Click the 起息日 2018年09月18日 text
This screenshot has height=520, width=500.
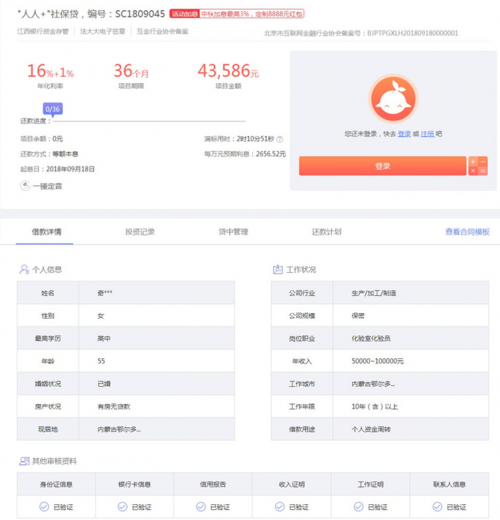[57, 169]
